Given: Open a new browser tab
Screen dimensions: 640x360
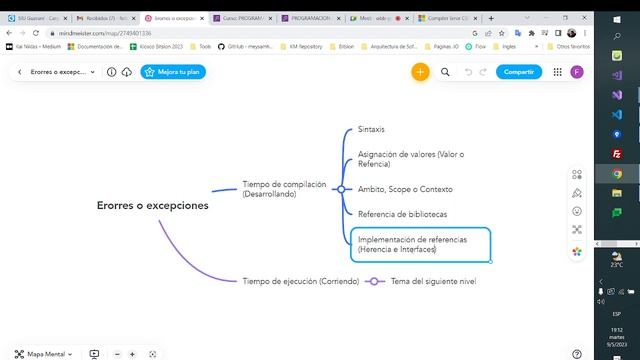Looking at the screenshot, I should pos(491,18).
